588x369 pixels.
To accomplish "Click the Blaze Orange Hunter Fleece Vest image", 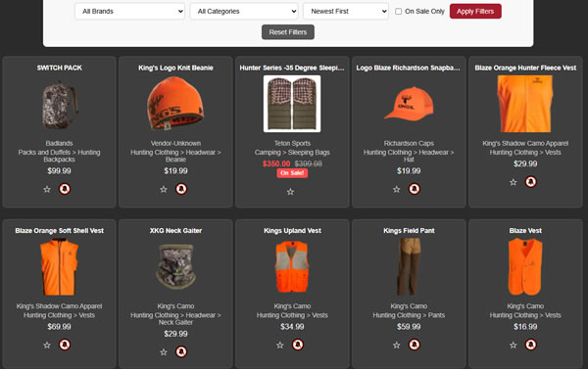I will (525, 104).
